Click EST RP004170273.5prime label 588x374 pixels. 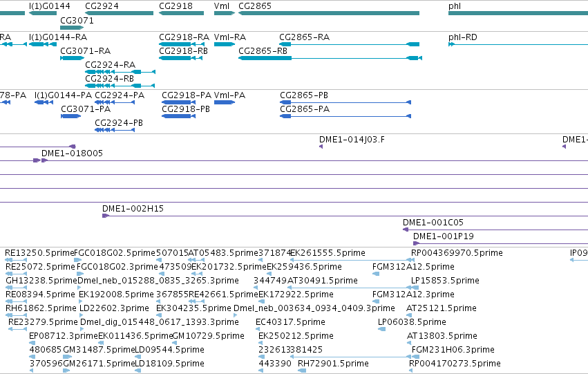(x=455, y=364)
